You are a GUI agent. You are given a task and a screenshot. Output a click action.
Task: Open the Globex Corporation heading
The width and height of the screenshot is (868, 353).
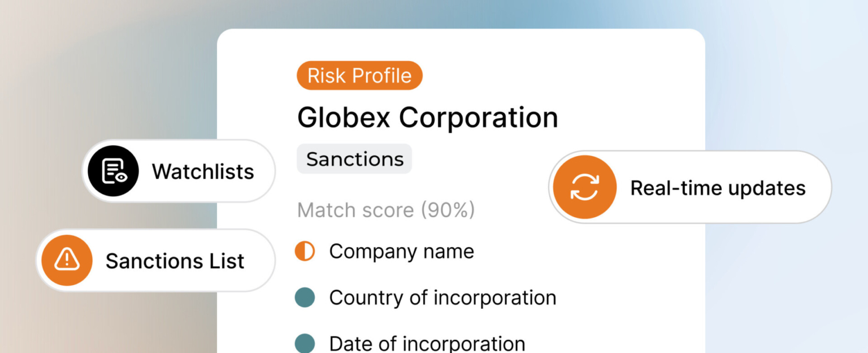click(427, 118)
